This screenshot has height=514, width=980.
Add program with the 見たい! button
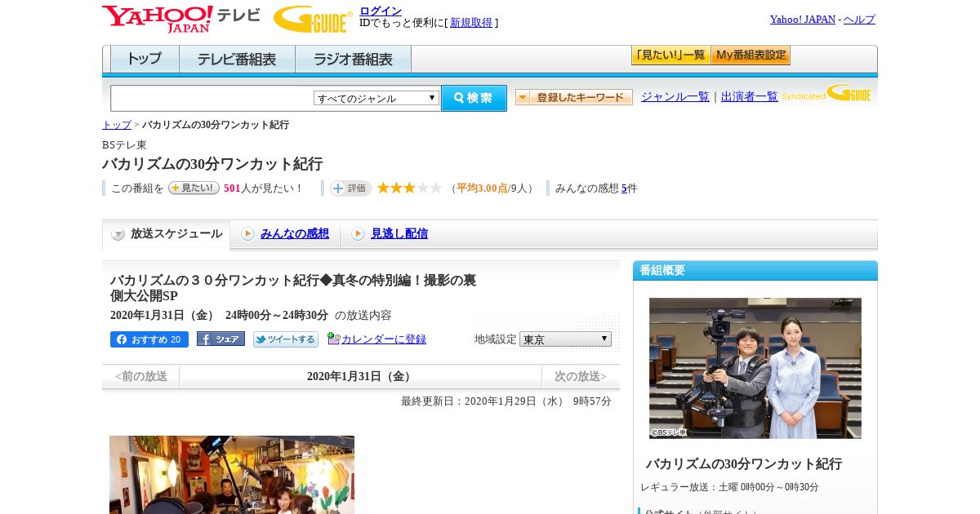click(x=194, y=188)
